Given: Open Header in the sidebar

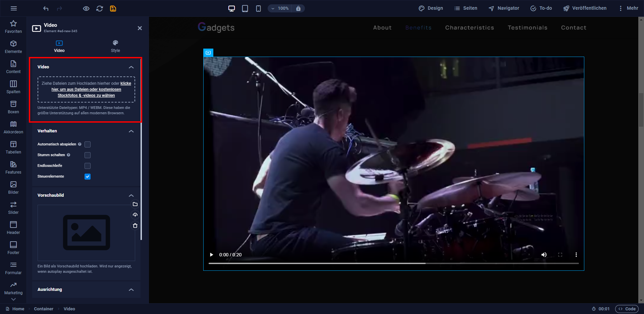Looking at the screenshot, I should tap(13, 228).
